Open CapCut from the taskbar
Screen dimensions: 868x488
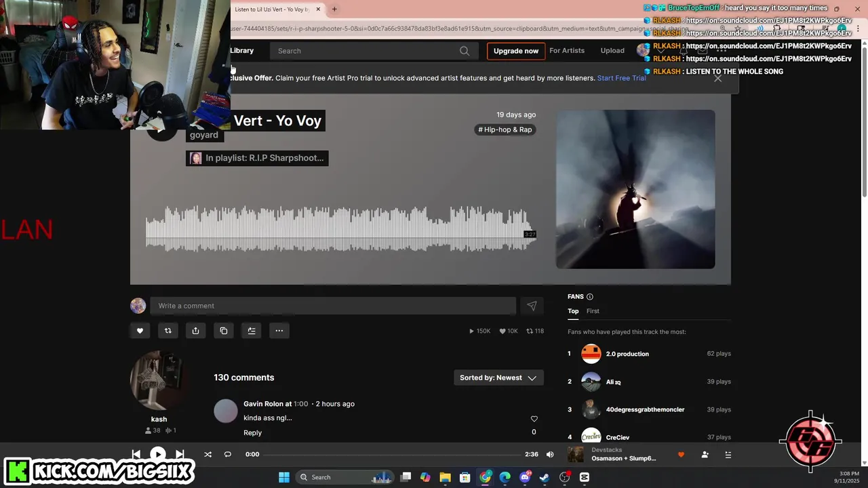pos(585,477)
